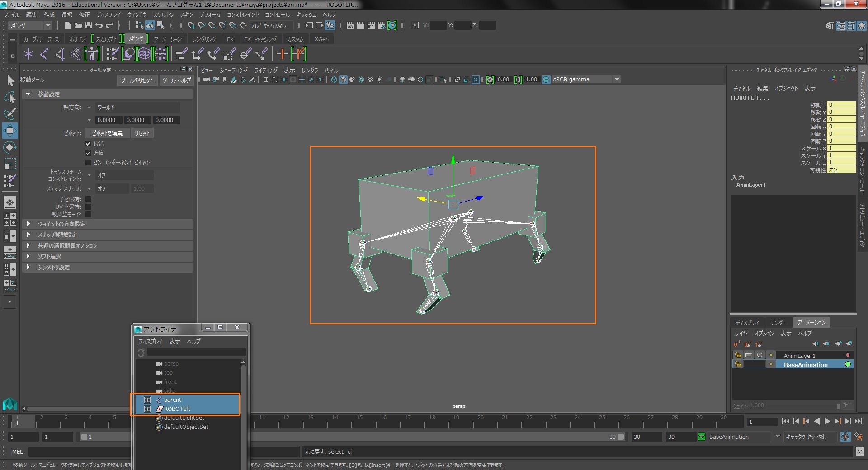Toggle viewport grid display icon
This screenshot has height=470, width=868.
(x=266, y=80)
